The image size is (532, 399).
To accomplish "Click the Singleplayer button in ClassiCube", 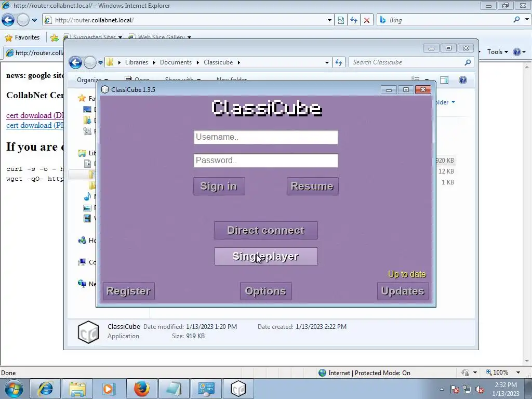I will click(x=265, y=257).
